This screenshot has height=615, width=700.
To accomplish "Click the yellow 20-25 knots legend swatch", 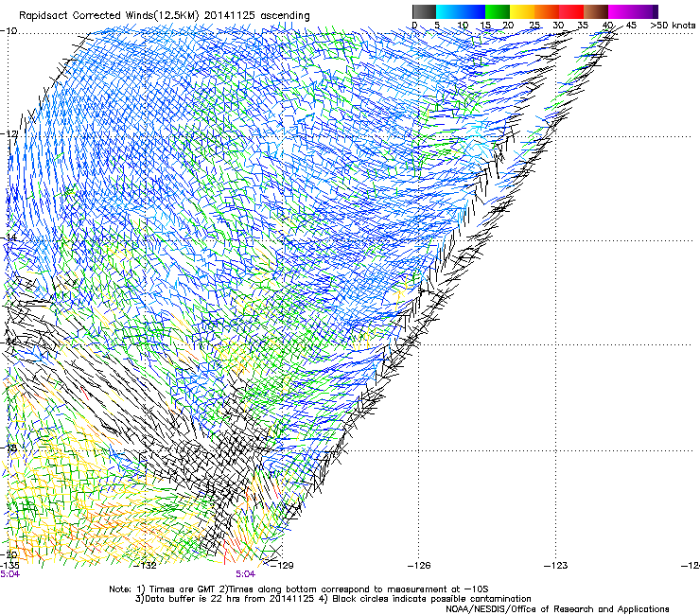I will pos(522,11).
